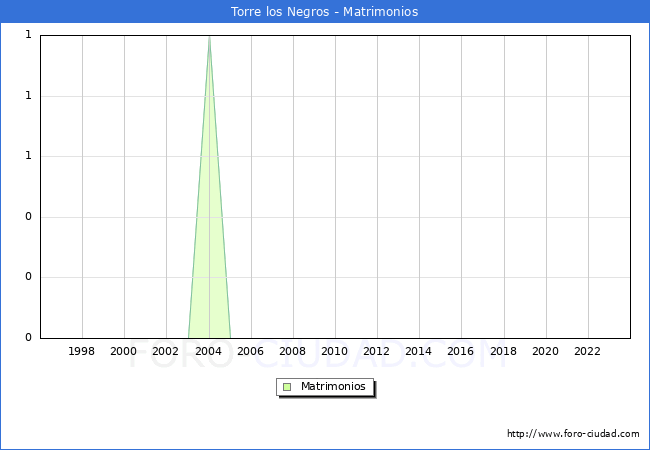This screenshot has width=650, height=450.
Task: Click the 2006 x-axis label
Action: pyautogui.click(x=250, y=351)
